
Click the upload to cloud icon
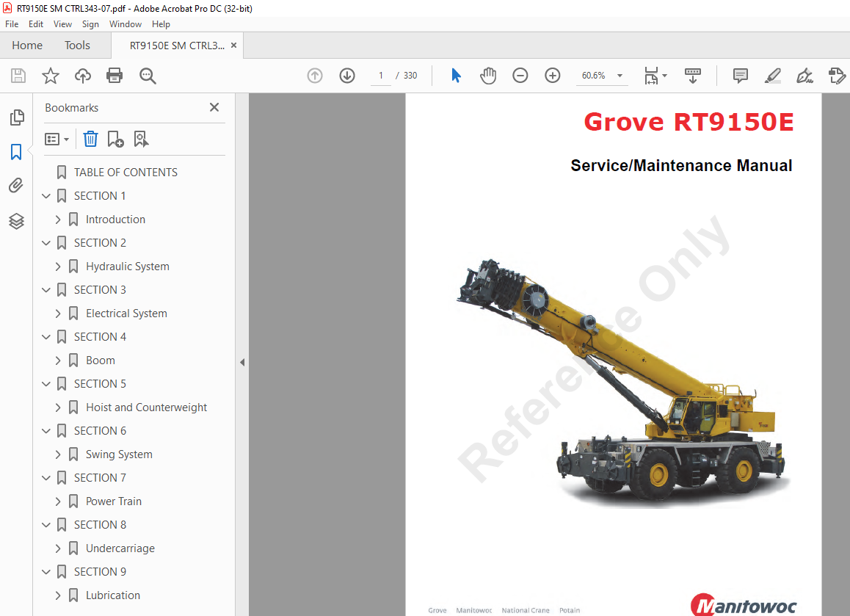point(83,76)
